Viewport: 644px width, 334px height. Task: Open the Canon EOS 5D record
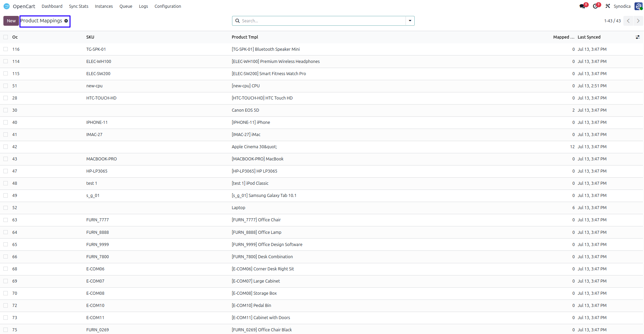(245, 110)
